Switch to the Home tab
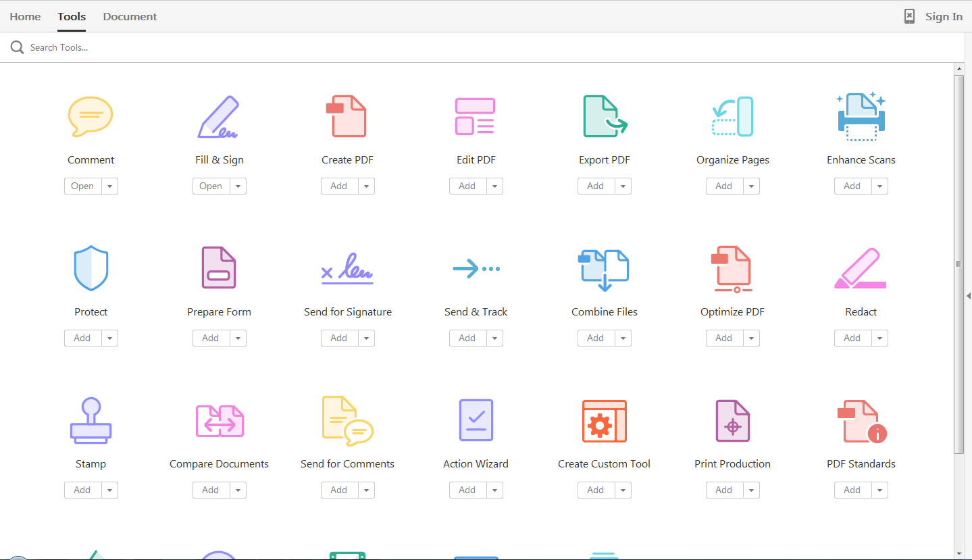This screenshot has height=560, width=972. 25,16
